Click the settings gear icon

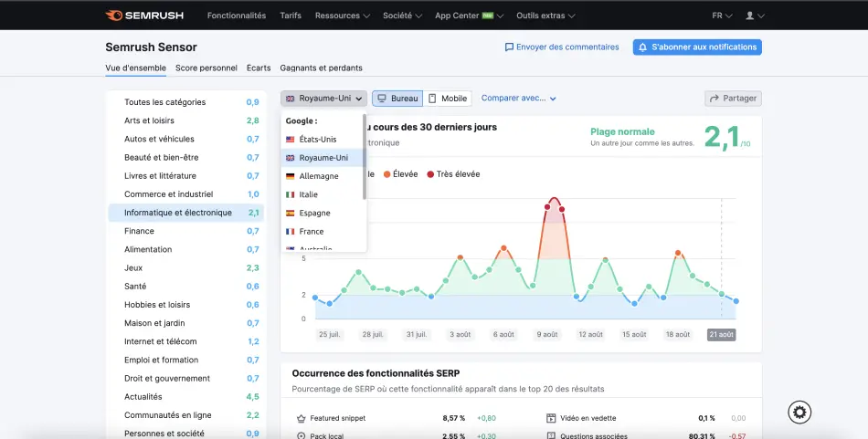tap(799, 412)
